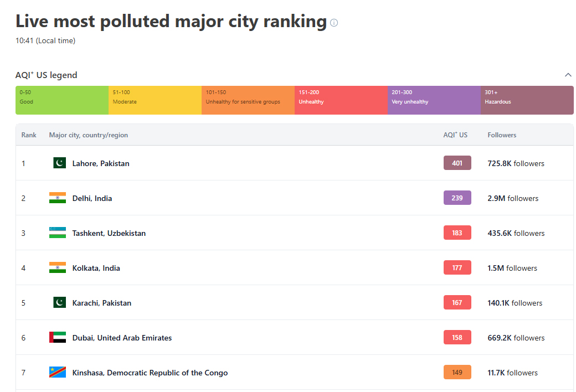Collapse the AQI US legend chevron
Image resolution: width=576 pixels, height=392 pixels.
[x=568, y=75]
